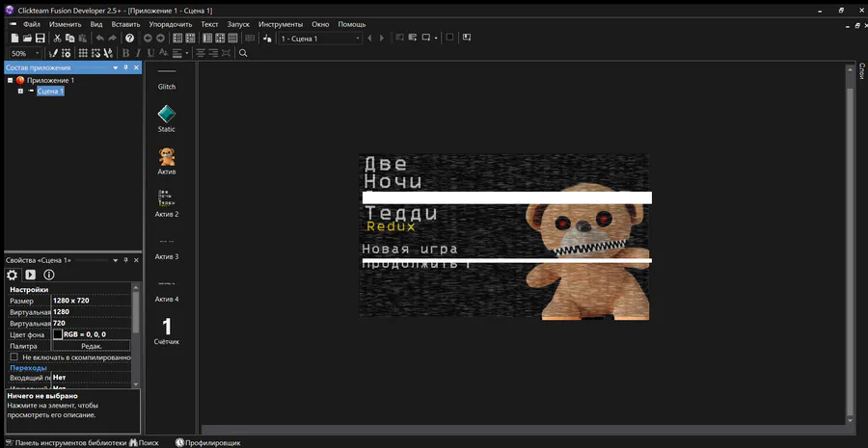This screenshot has width=868, height=448.
Task: Click the Redo arrow icon
Action: click(113, 39)
